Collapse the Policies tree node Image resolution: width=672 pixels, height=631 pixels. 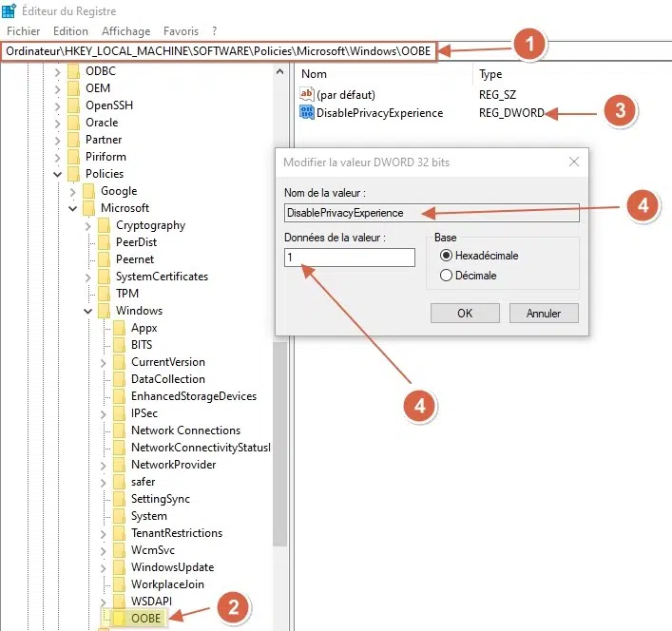[58, 174]
